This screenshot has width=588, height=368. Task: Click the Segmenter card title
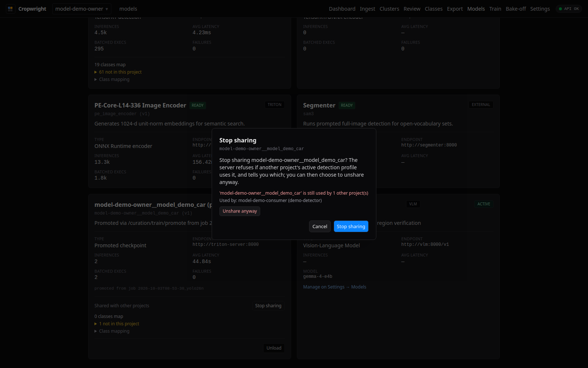coord(319,106)
